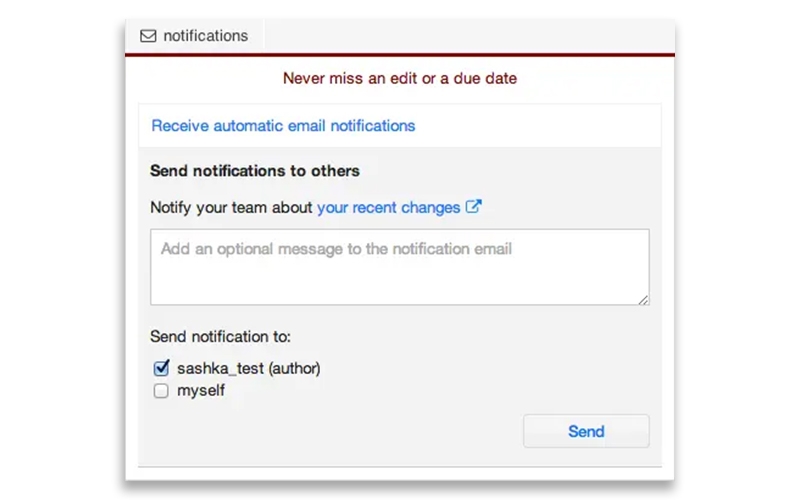Follow the 'your recent changes' link
This screenshot has height=500, width=800.
388,208
